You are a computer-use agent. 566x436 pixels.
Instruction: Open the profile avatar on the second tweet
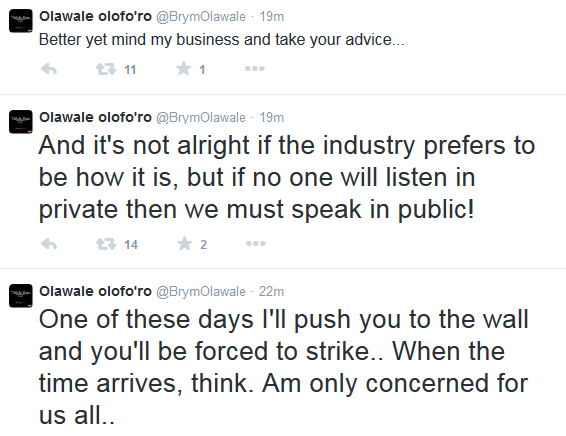(21, 122)
